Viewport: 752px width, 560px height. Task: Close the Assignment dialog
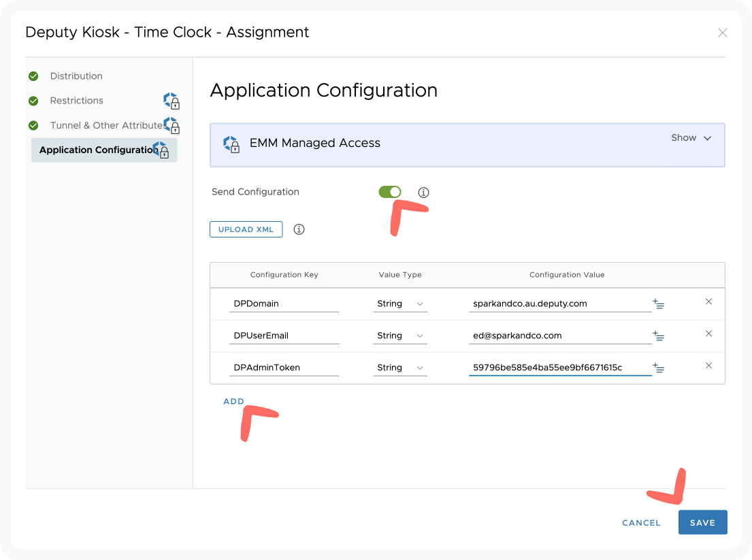tap(722, 33)
